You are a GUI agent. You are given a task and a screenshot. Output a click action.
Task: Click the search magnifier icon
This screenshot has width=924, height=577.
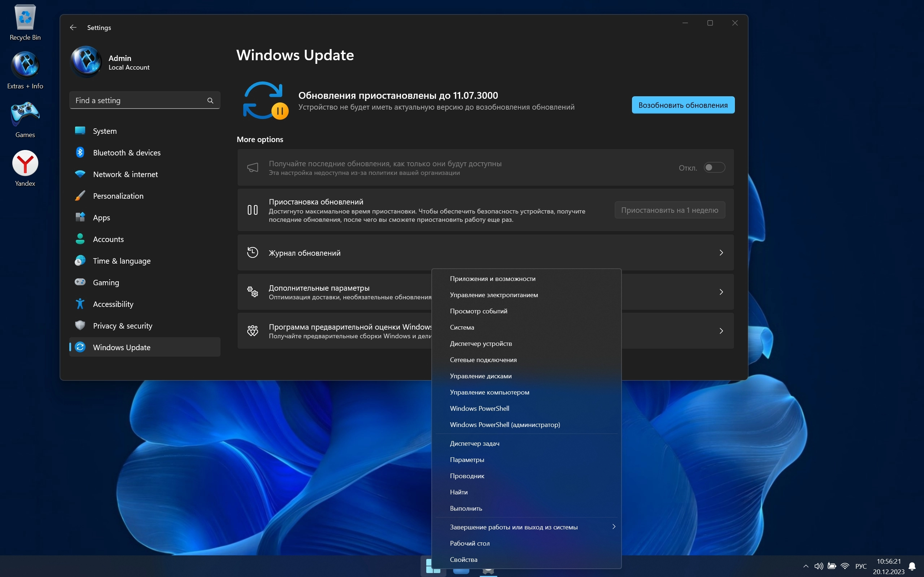pyautogui.click(x=210, y=100)
